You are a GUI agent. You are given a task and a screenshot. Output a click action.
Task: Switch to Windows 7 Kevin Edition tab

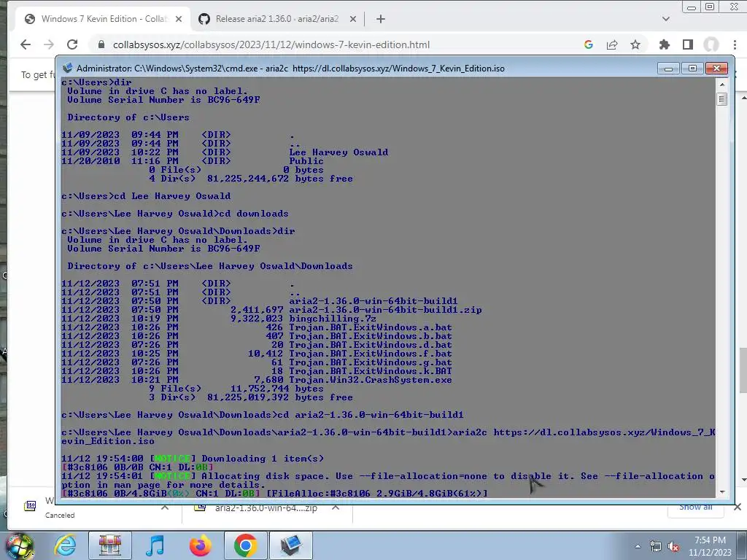[103, 19]
